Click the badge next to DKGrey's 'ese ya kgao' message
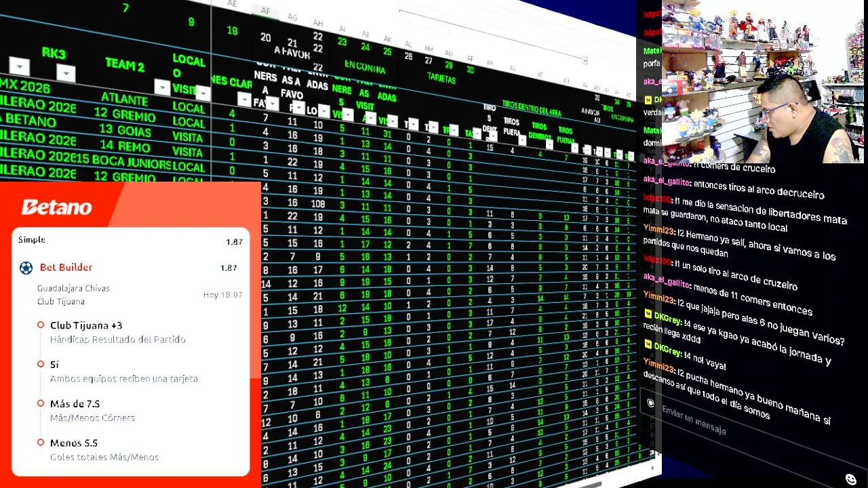The height and width of the screenshot is (488, 868). click(648, 315)
